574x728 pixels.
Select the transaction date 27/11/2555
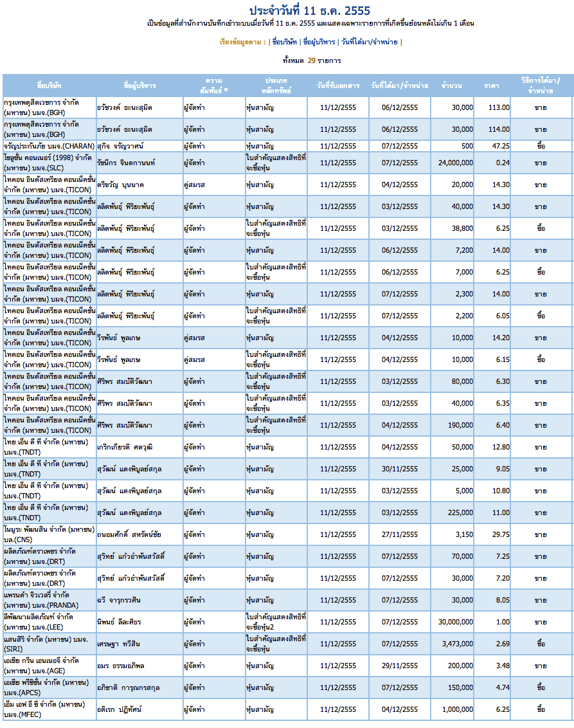tap(400, 534)
